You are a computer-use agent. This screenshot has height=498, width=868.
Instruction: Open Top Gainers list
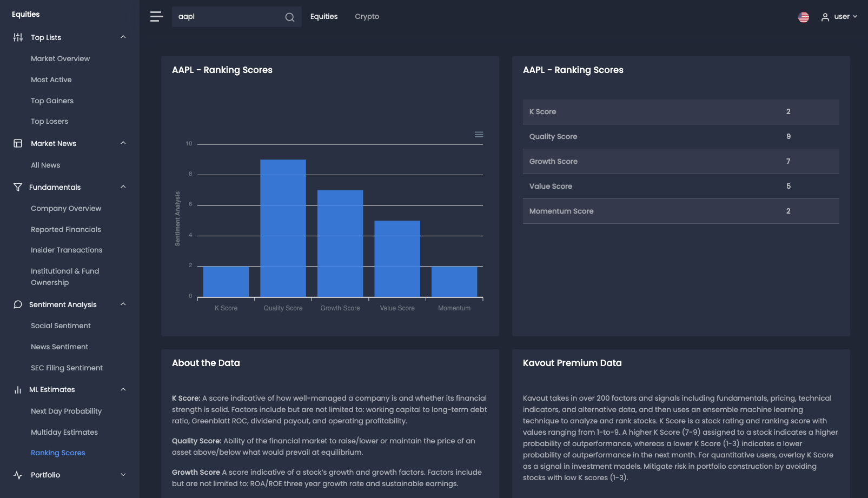(52, 101)
